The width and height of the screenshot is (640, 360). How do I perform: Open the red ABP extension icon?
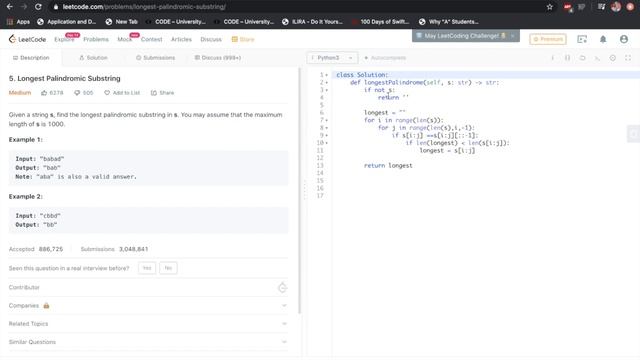(x=567, y=7)
